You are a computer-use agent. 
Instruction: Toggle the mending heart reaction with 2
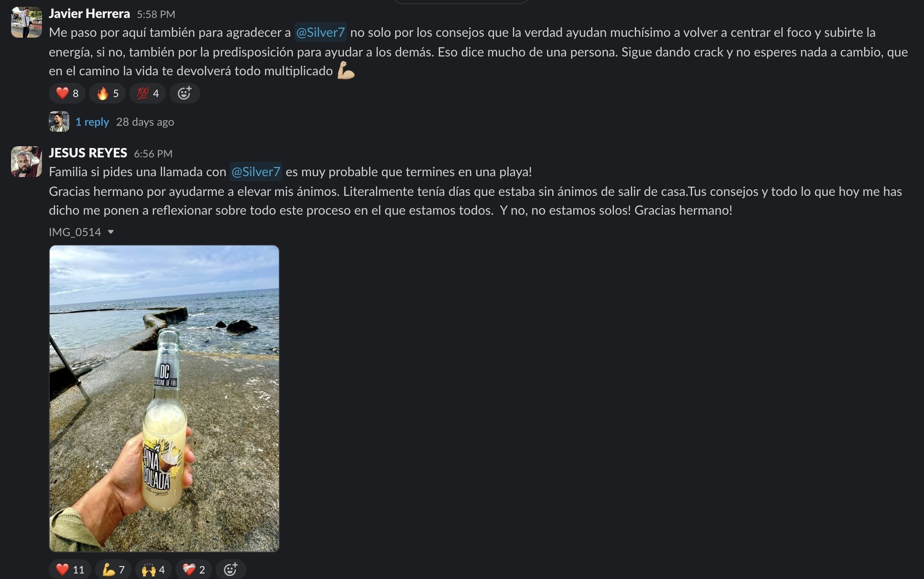[x=194, y=569]
